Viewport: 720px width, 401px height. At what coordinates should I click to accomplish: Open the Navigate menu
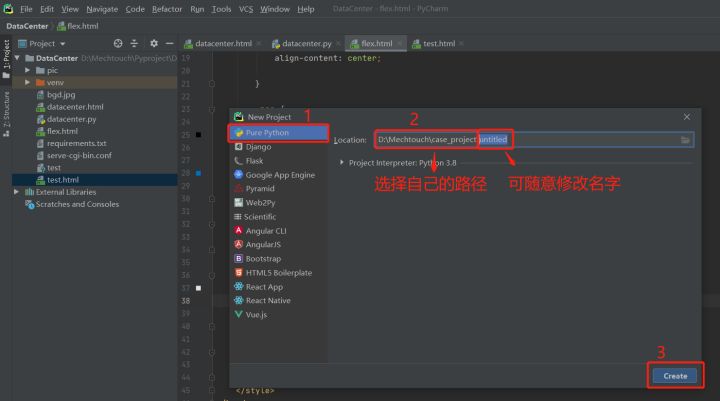coord(102,9)
